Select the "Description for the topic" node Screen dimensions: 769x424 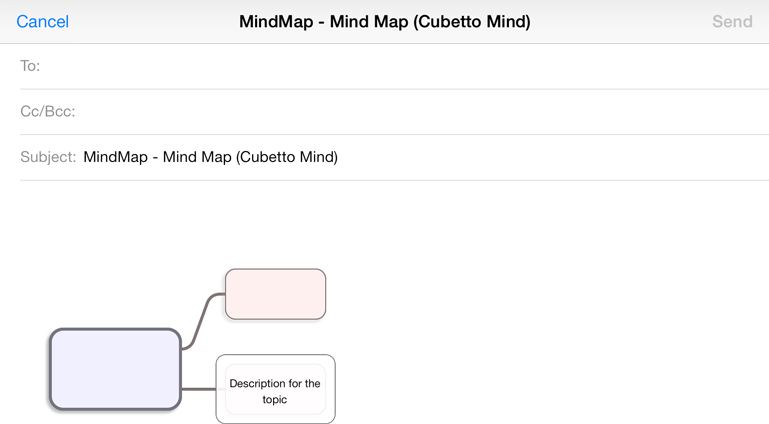(x=276, y=389)
